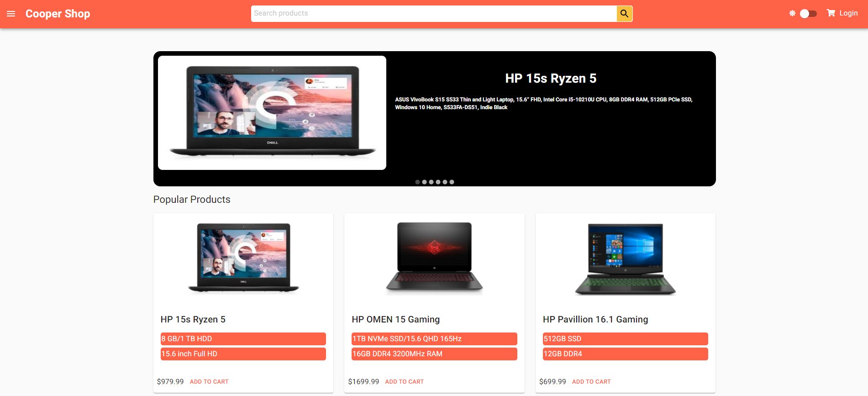
Task: Open the hamburger navigation menu
Action: [11, 14]
